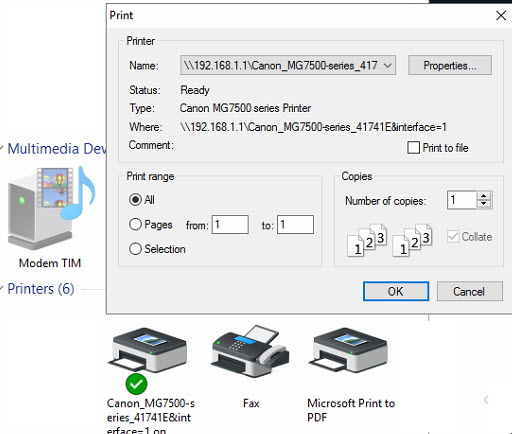The height and width of the screenshot is (434, 521).
Task: Open the printer Name dropdown
Action: click(x=288, y=65)
